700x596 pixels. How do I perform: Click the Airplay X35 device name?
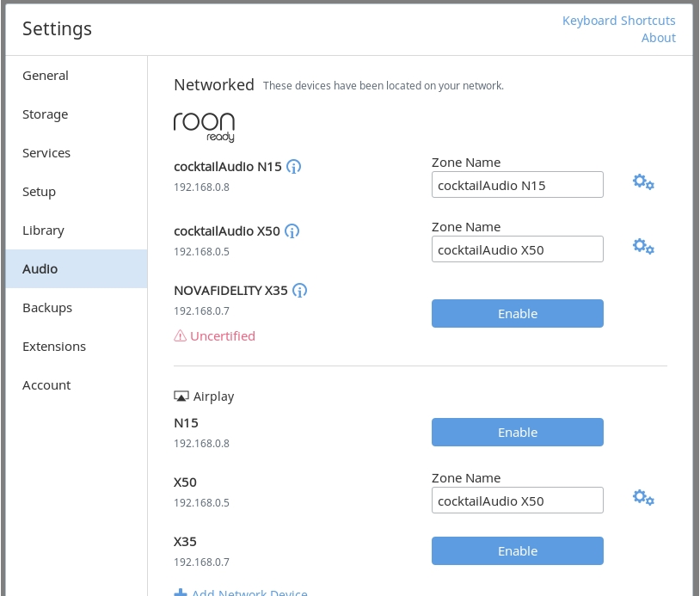point(185,542)
